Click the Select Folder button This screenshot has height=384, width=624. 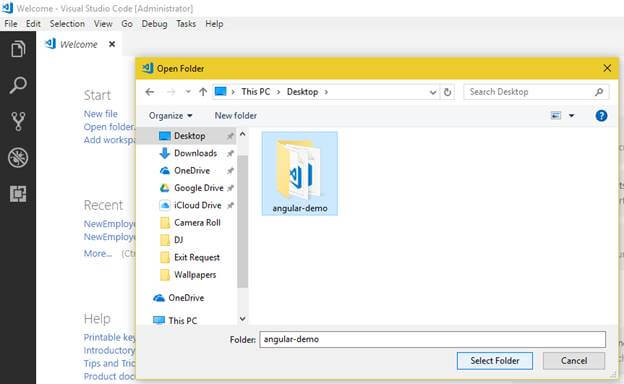pos(495,361)
